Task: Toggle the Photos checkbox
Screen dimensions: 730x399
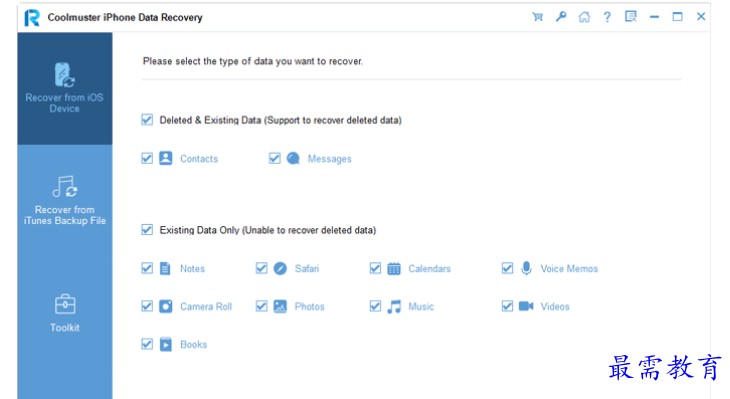Action: 262,306
